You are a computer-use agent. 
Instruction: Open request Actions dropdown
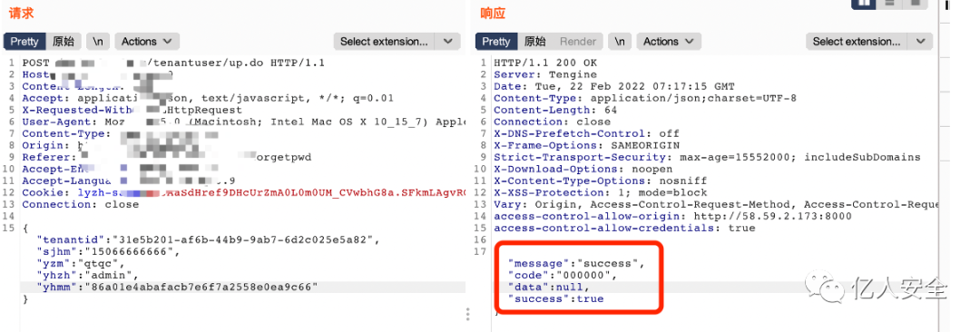click(x=147, y=41)
